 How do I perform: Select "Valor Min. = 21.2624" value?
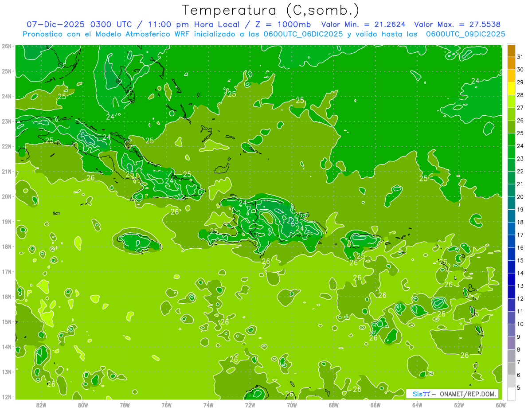(363, 24)
